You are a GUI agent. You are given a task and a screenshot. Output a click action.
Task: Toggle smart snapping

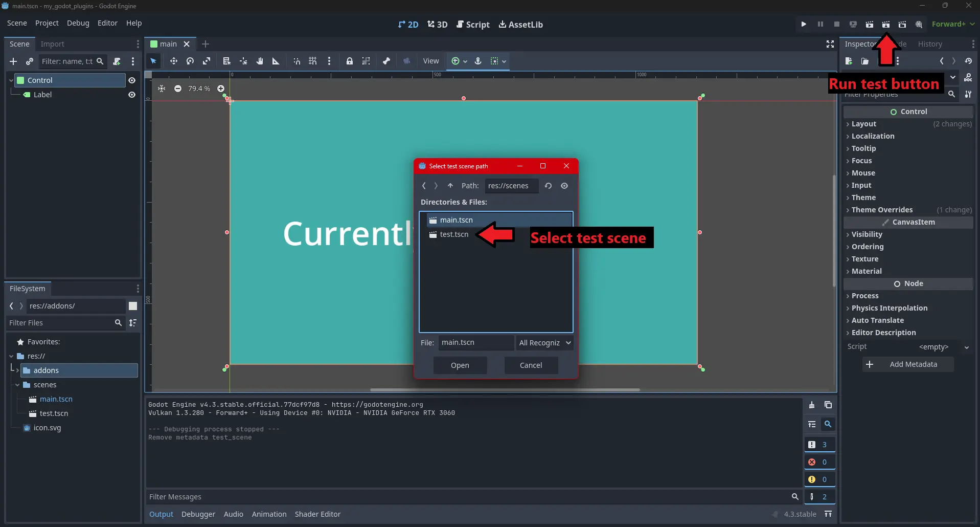tap(297, 61)
